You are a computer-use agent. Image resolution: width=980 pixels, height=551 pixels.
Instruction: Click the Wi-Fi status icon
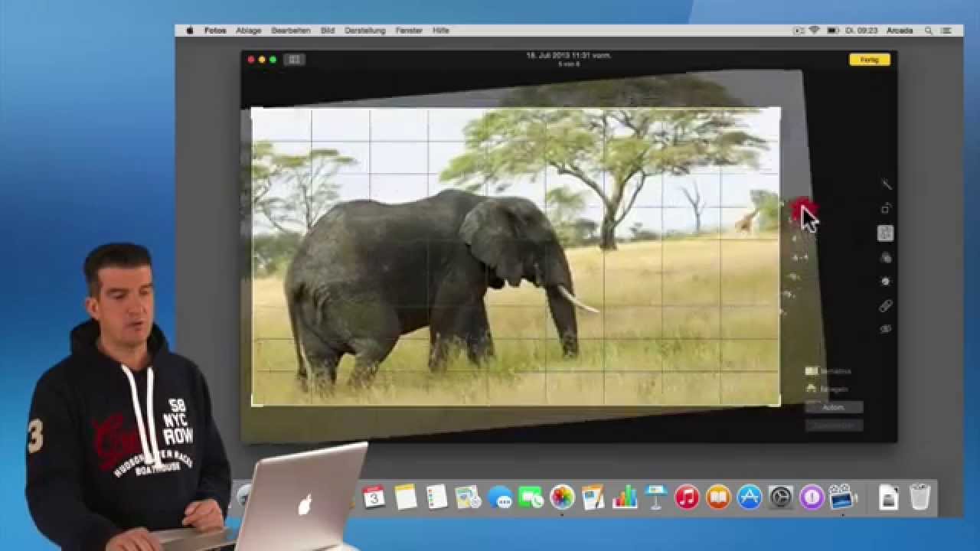pyautogui.click(x=815, y=31)
